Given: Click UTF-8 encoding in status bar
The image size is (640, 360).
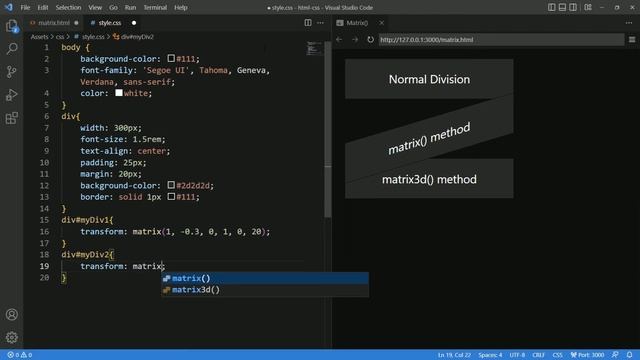Looking at the screenshot, I should pyautogui.click(x=517, y=355).
